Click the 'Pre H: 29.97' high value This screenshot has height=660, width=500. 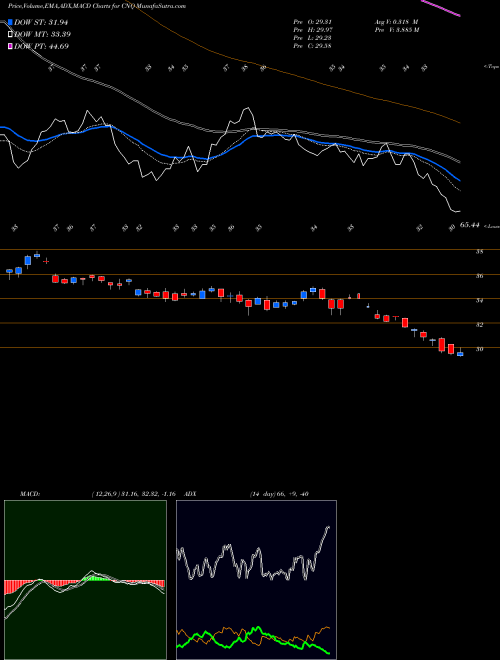tap(312, 30)
